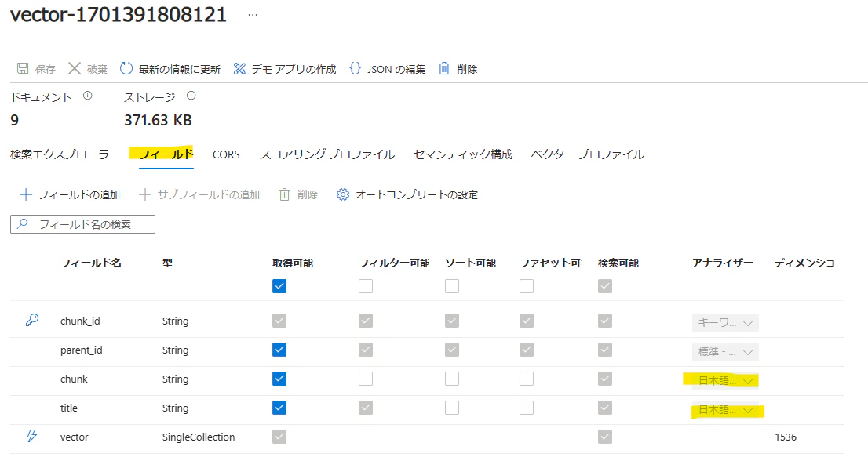Open the セマンティック構成 tab
Screen dimensions: 868x461
coord(463,154)
